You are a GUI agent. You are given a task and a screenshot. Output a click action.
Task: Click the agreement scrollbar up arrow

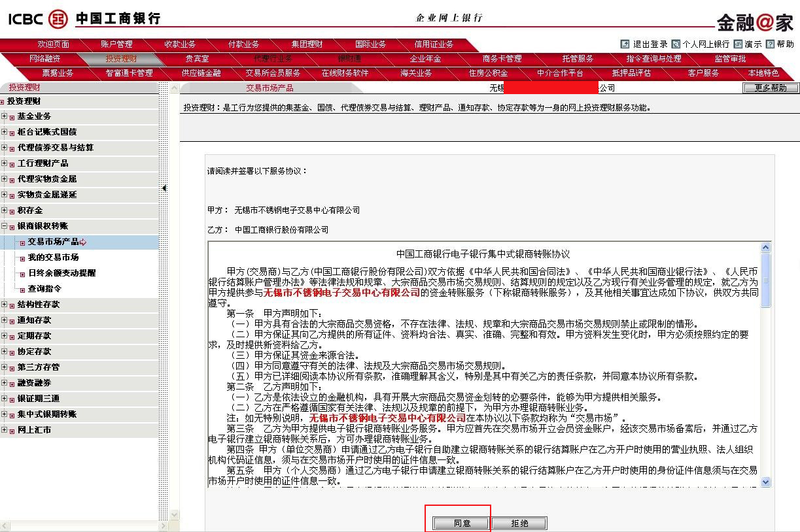pos(766,248)
